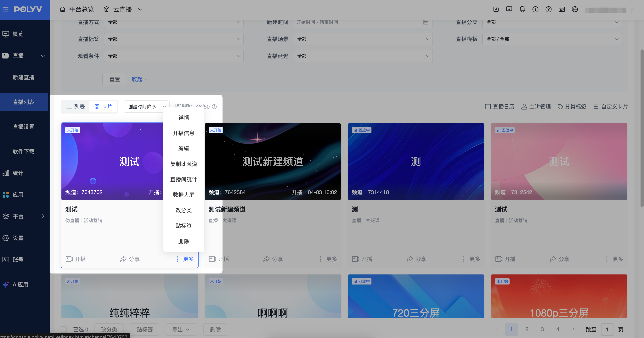Open 直播日历 calendar
Screen dimensions: 644x338
(500, 107)
